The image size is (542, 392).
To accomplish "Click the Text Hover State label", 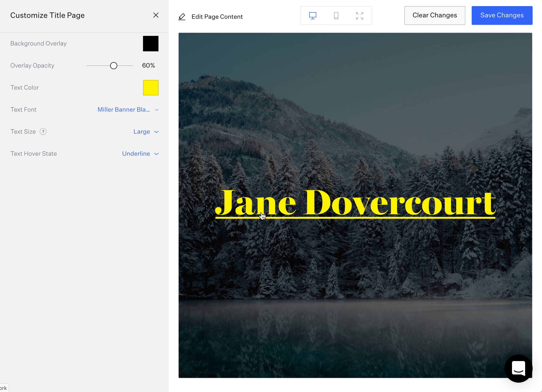I will click(34, 154).
